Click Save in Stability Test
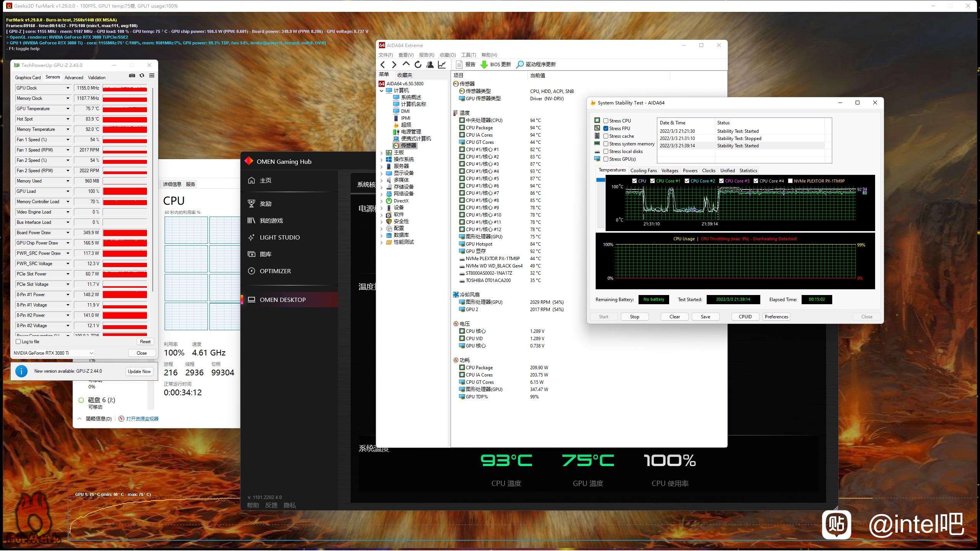Viewport: 980px width, 551px height. click(x=705, y=316)
